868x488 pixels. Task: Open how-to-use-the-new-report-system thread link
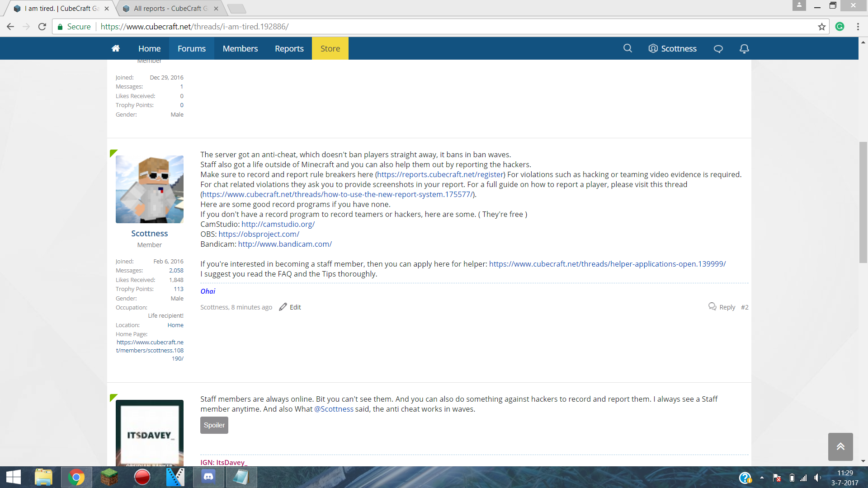337,194
